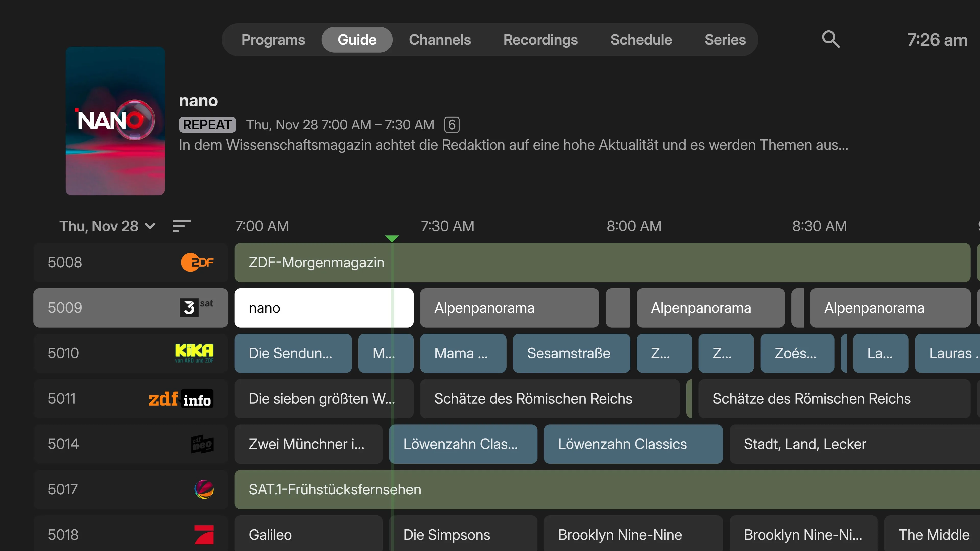Select the SAT.1 channel logo
Image resolution: width=980 pixels, height=551 pixels.
point(204,489)
